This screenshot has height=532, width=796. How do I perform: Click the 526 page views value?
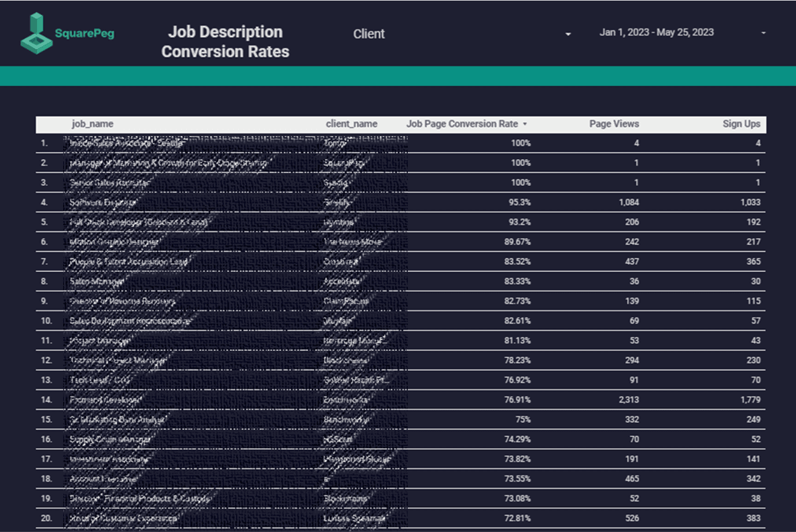coord(632,518)
